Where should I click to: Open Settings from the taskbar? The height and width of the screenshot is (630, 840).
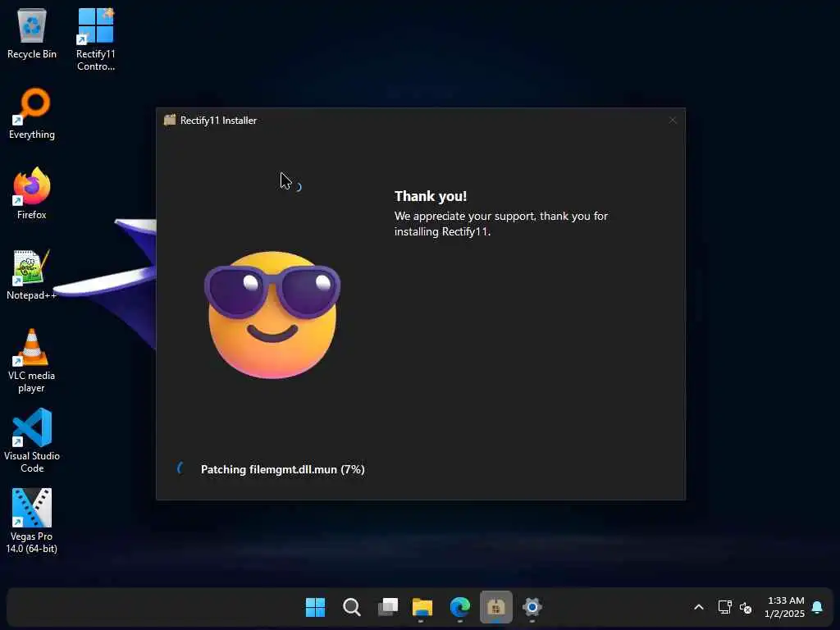tap(532, 607)
